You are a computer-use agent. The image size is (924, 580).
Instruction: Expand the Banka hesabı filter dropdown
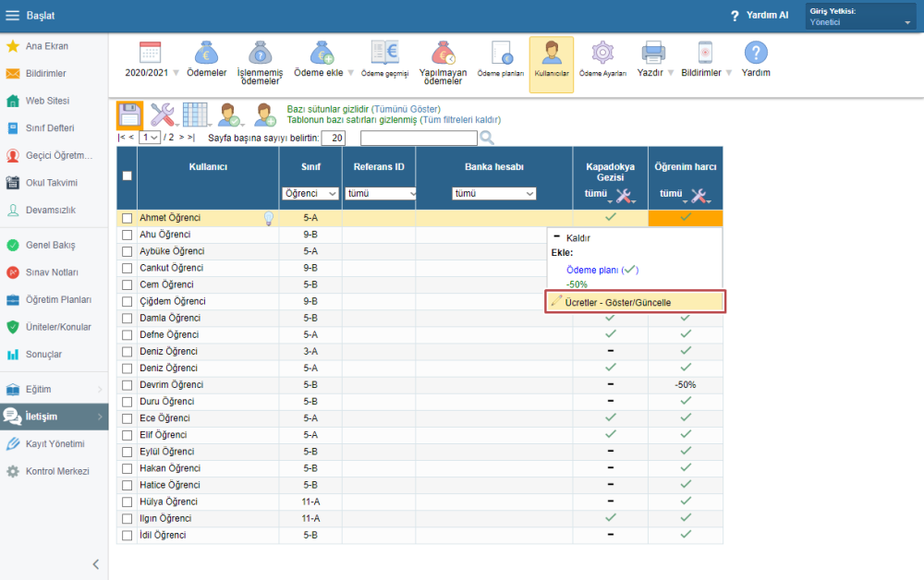(493, 194)
